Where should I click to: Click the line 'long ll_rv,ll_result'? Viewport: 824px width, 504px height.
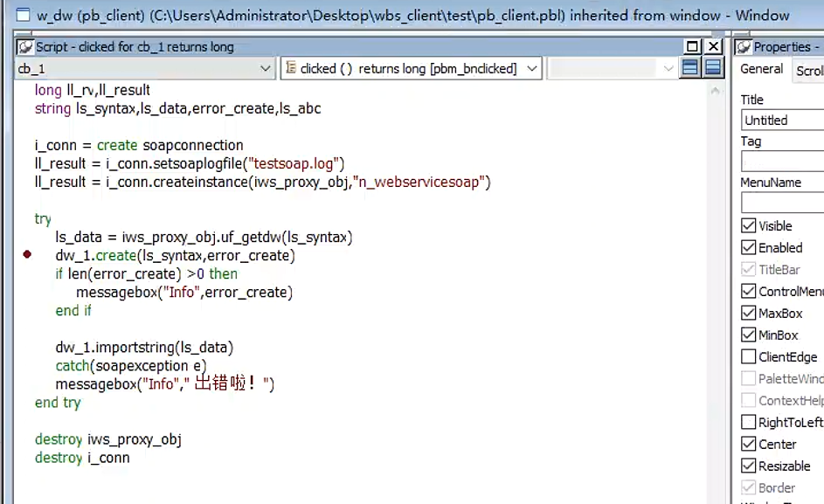coord(92,90)
